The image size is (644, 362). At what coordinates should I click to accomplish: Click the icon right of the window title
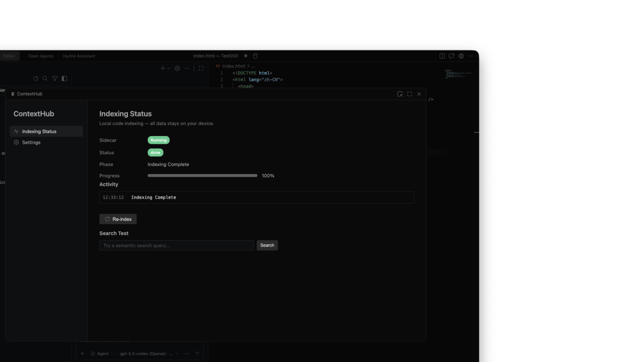coord(246,56)
